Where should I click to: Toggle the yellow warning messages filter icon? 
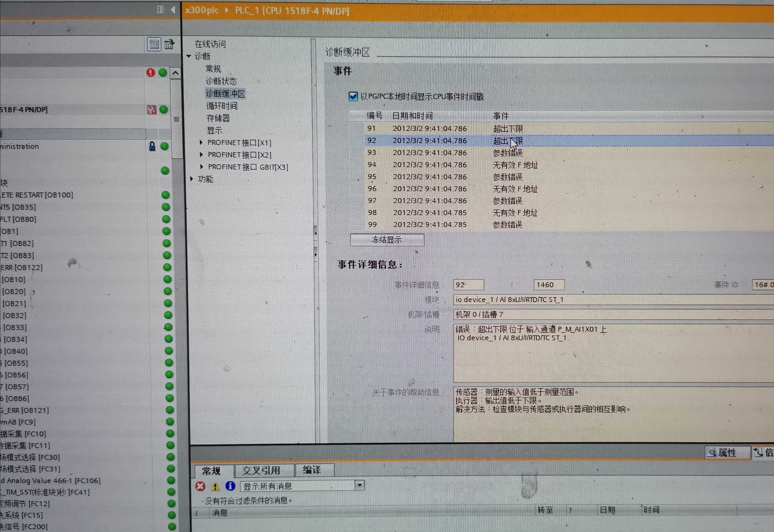(215, 486)
